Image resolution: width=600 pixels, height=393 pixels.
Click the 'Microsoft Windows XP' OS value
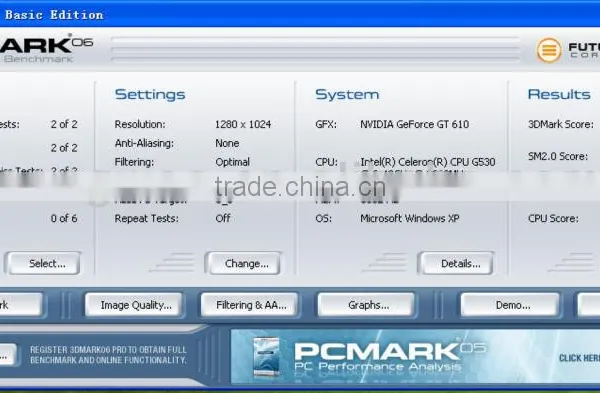click(x=409, y=219)
